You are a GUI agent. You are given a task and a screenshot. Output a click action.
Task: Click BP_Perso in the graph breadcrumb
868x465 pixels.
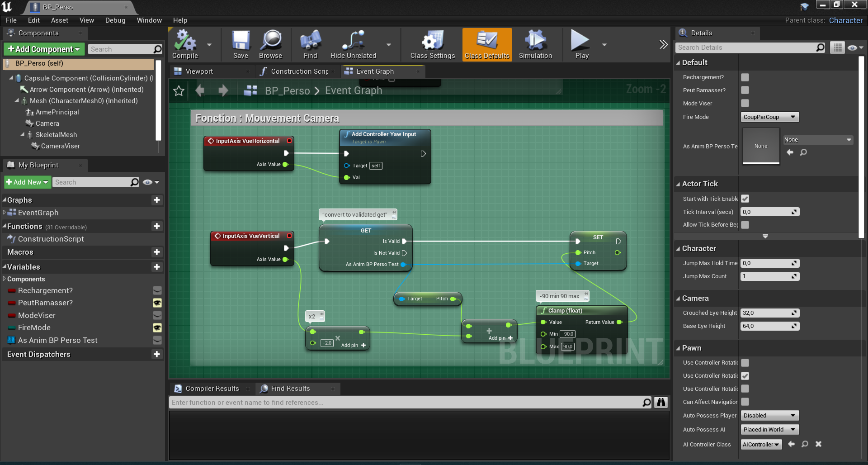[x=287, y=91]
